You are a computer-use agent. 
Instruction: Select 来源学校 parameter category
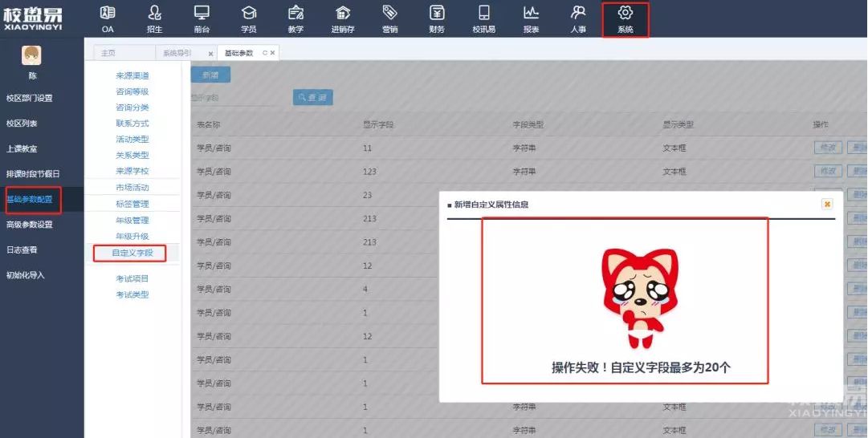tap(132, 172)
